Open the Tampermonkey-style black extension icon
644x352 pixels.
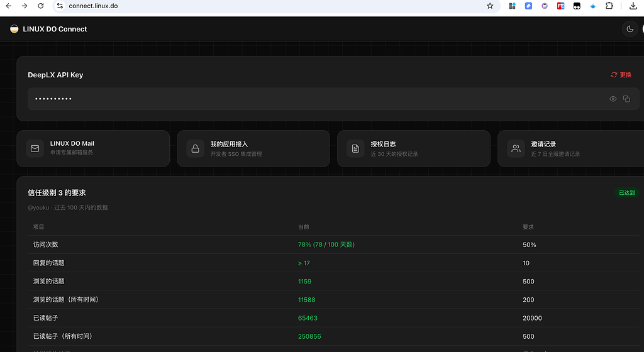(577, 6)
